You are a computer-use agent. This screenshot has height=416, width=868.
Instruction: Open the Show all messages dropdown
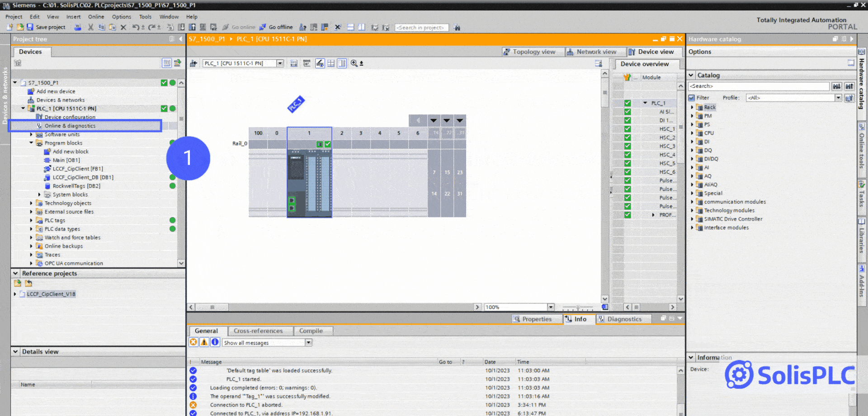tap(308, 342)
